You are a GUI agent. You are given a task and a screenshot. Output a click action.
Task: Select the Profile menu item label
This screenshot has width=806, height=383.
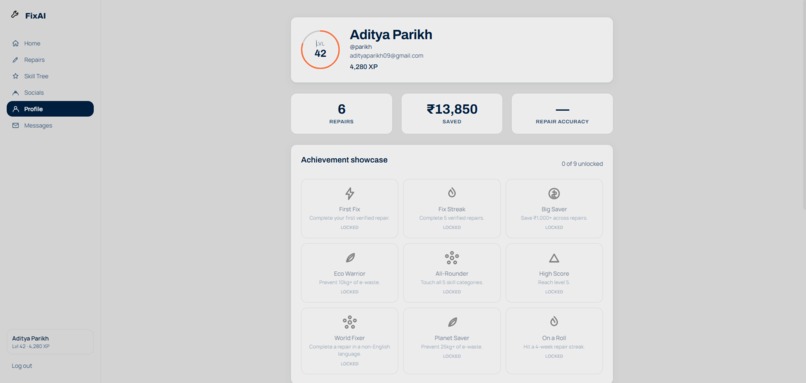point(33,110)
